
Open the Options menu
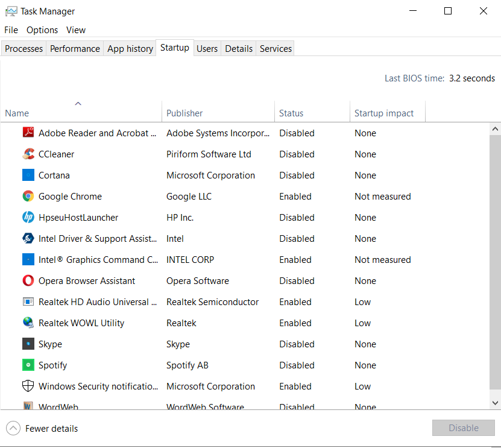pyautogui.click(x=42, y=30)
